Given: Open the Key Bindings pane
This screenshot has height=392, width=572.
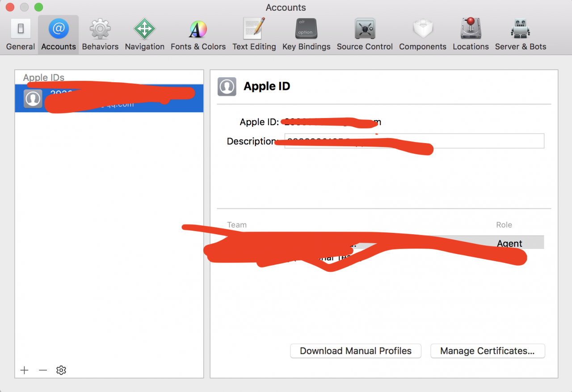Looking at the screenshot, I should click(x=306, y=35).
